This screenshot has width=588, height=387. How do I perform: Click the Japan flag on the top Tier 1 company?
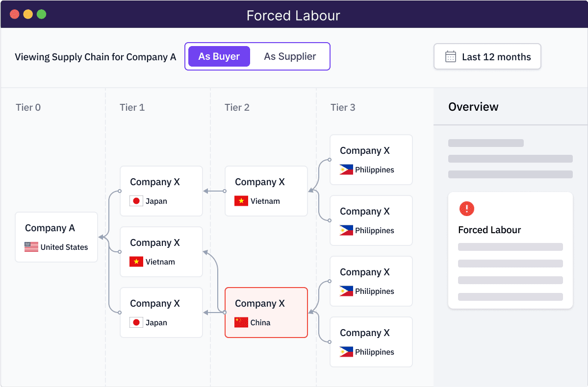tap(136, 200)
